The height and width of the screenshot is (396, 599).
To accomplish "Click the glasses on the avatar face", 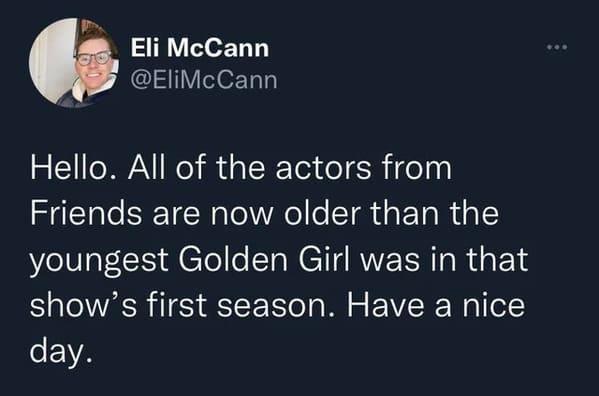I will point(94,58).
